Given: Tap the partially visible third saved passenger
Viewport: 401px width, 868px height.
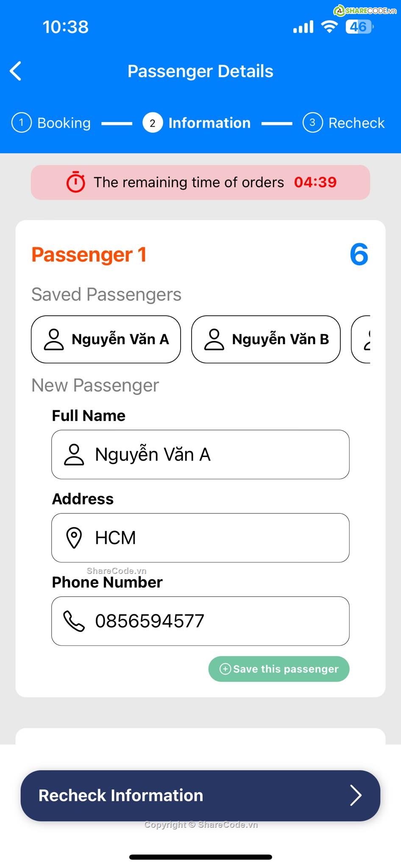Looking at the screenshot, I should (x=362, y=339).
